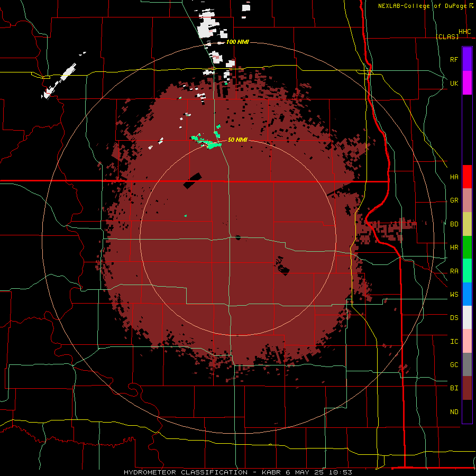Click the IC legend label
The image size is (476, 476).
pyautogui.click(x=454, y=342)
